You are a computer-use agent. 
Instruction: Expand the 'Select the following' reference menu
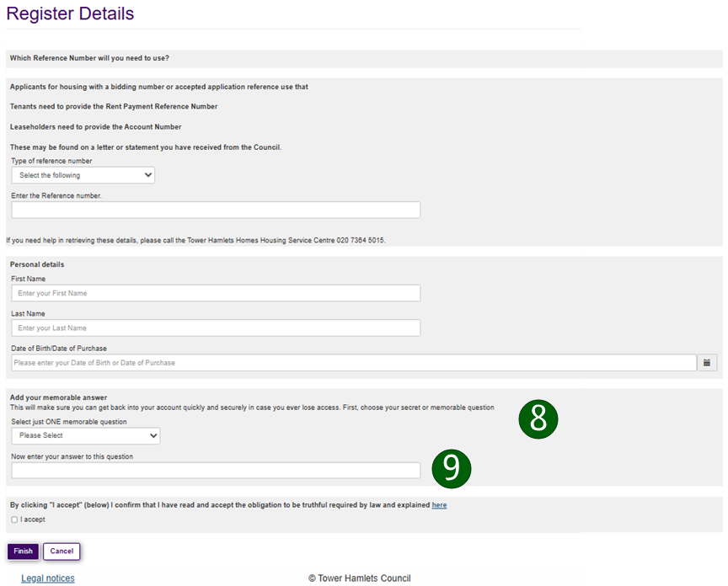pos(82,174)
